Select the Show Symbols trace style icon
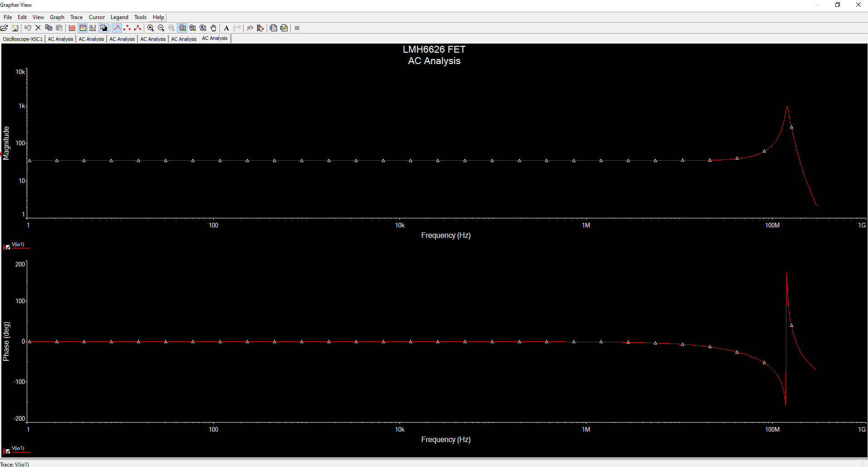The width and height of the screenshot is (868, 467). point(127,28)
